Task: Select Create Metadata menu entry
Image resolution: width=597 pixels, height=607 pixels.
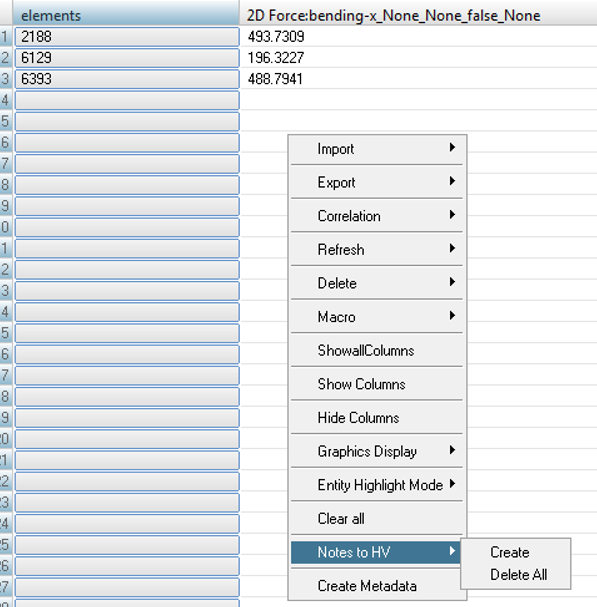Action: 377,586
